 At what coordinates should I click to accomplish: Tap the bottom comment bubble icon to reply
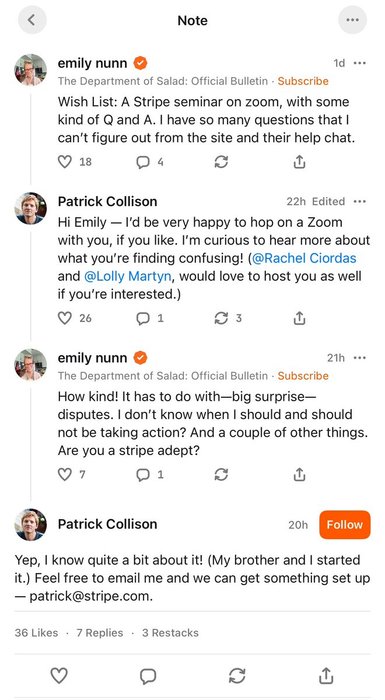148,676
